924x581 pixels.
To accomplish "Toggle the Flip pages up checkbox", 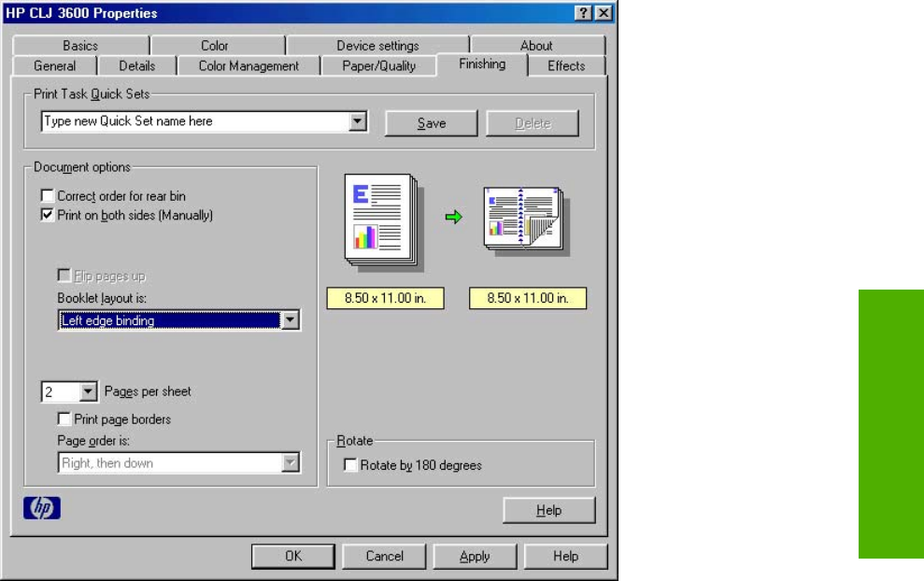I will point(64,276).
